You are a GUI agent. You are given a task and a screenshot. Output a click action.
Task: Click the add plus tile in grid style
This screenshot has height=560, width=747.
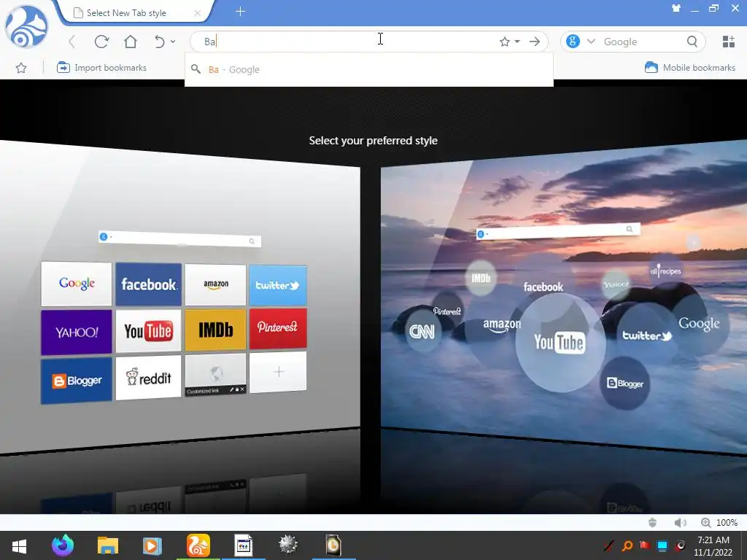[278, 372]
